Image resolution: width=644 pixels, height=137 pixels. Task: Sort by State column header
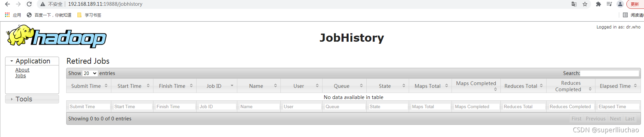pos(388,86)
